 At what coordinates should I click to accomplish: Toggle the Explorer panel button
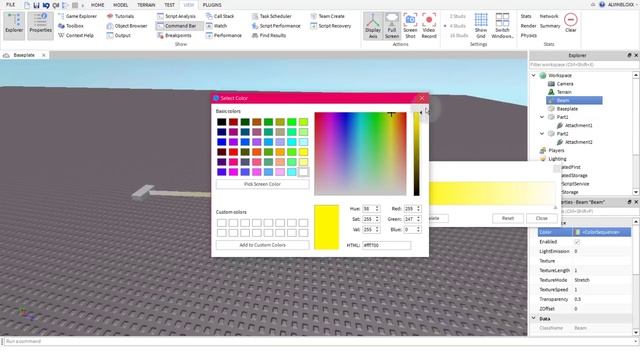tap(14, 25)
